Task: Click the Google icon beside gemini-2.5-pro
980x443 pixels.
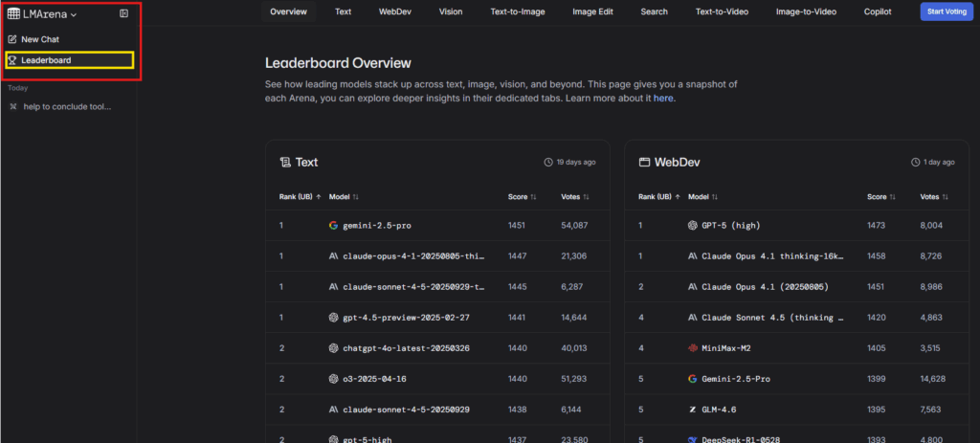Action: 333,225
